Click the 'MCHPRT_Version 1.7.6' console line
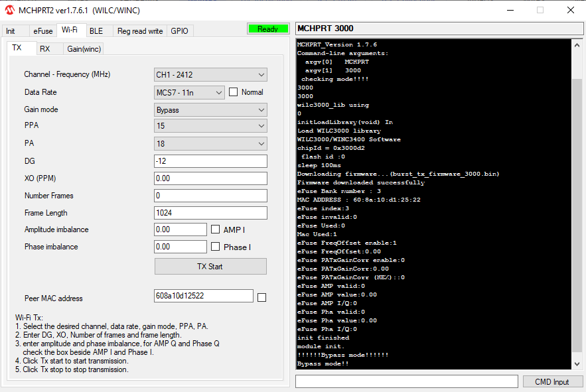The image size is (586, 392). click(337, 44)
